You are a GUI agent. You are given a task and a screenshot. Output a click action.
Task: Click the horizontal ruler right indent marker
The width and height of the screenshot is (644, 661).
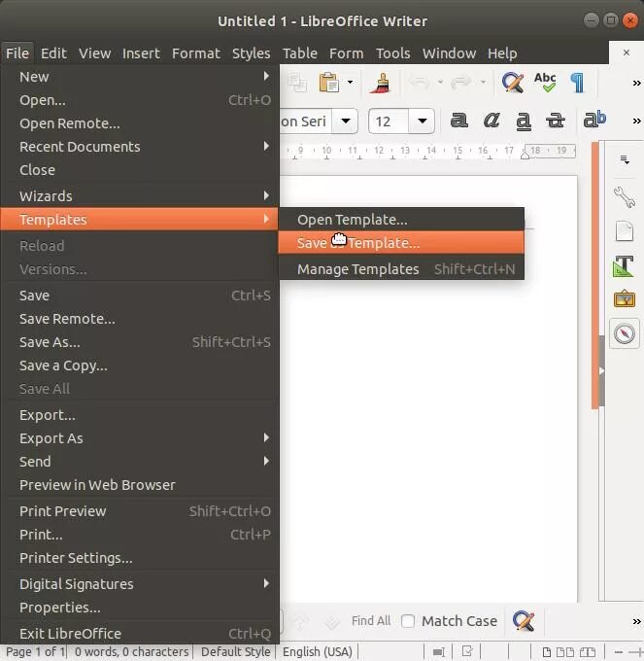(525, 155)
